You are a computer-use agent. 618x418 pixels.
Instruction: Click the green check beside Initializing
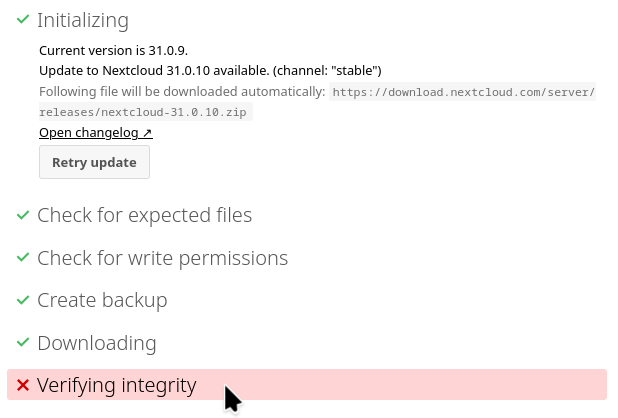click(x=23, y=19)
